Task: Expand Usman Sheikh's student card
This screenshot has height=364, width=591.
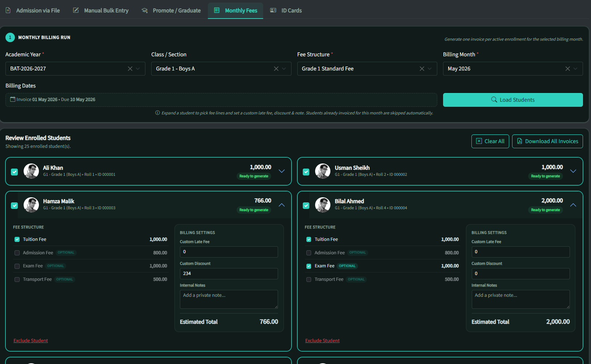Action: pos(573,171)
